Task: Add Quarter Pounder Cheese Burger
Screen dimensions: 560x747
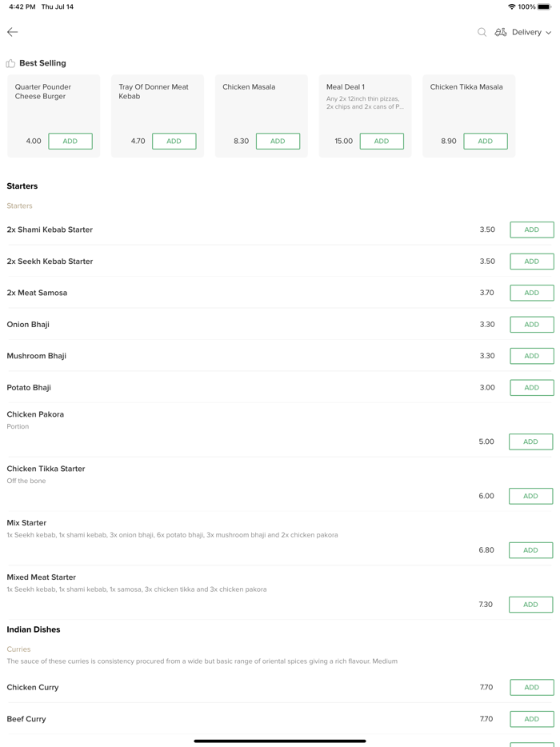Action: click(x=70, y=142)
